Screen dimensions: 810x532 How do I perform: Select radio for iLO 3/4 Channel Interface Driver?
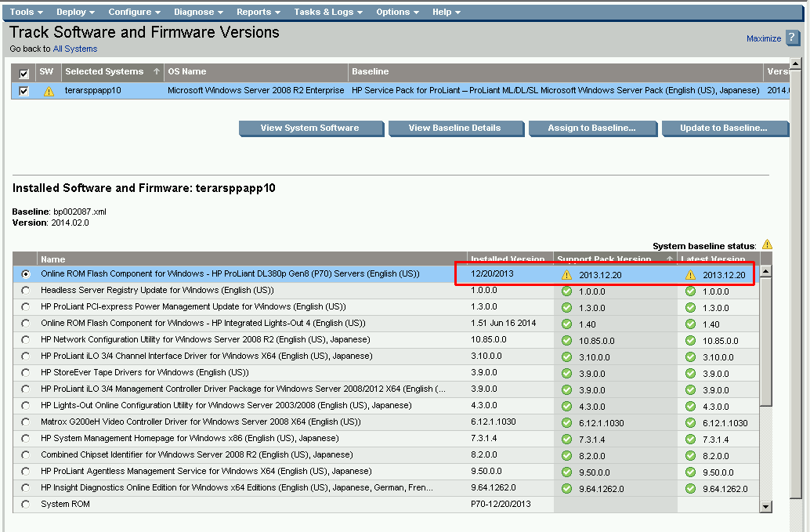coord(25,356)
